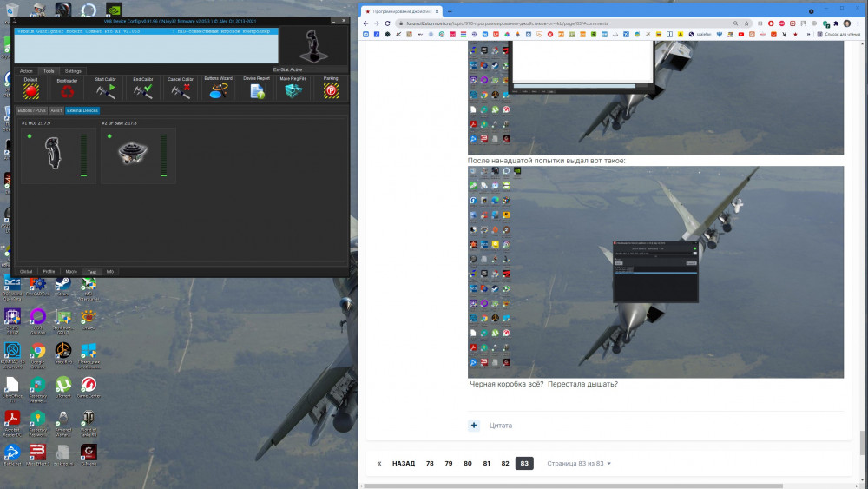The image size is (868, 489).
Task: Open Chrome's three-dot menu
Action: coord(858,23)
